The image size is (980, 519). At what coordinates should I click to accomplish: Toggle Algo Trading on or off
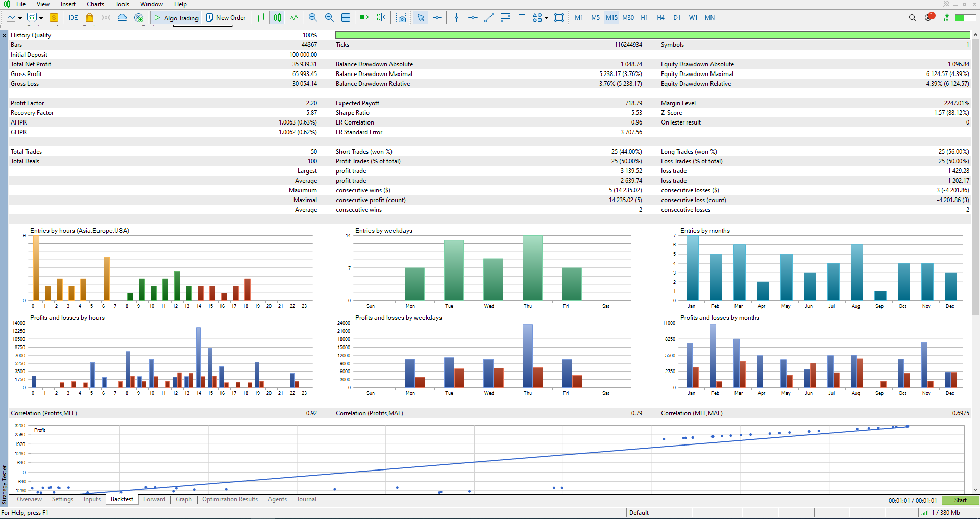tap(176, 18)
